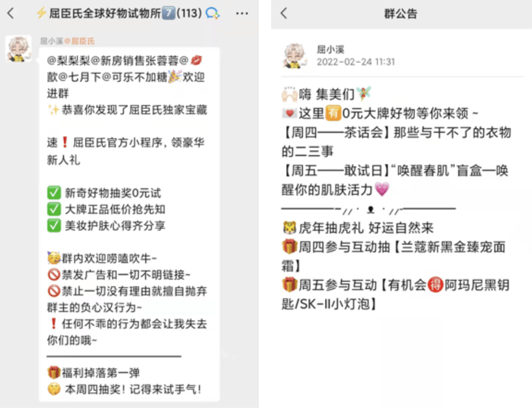The width and height of the screenshot is (532, 410).
Task: Tap the 群公告 page title
Action: 401,13
